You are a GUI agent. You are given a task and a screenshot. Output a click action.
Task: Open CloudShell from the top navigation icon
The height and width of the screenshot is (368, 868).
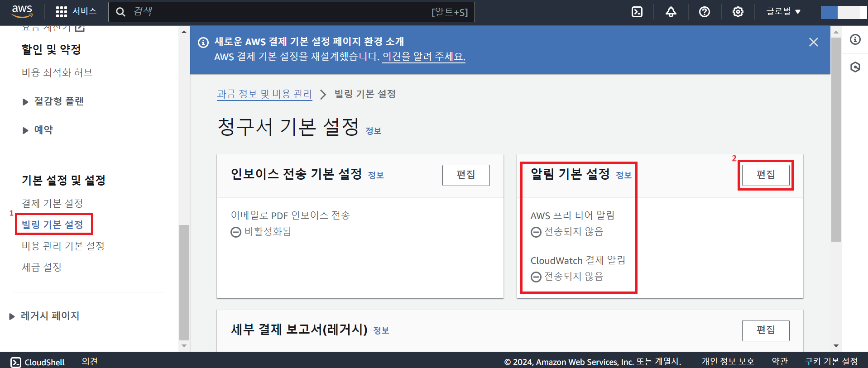tap(637, 12)
